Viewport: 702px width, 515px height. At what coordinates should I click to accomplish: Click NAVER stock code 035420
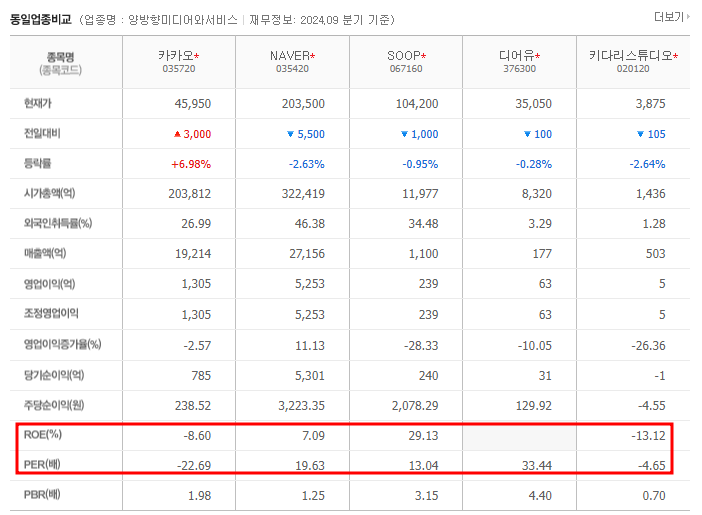tap(292, 69)
